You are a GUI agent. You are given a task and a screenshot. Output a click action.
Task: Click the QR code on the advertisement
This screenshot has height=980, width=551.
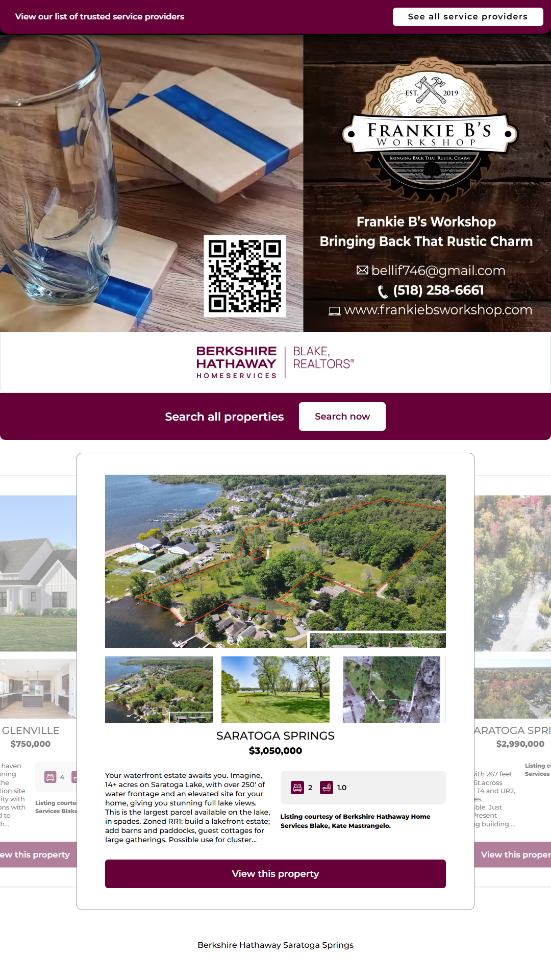[245, 276]
